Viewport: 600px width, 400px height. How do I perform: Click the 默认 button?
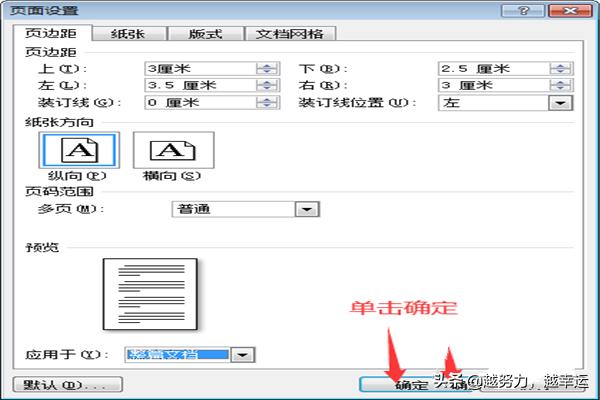pos(68,384)
